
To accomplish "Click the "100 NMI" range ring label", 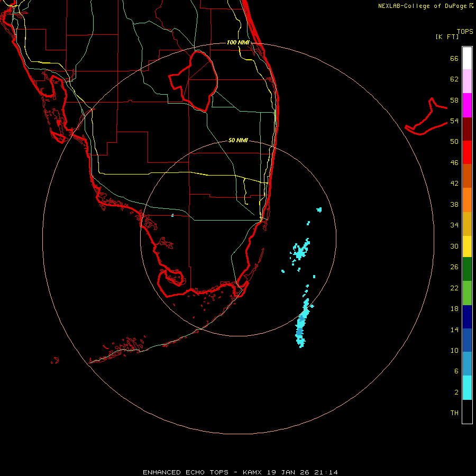I will point(238,42).
